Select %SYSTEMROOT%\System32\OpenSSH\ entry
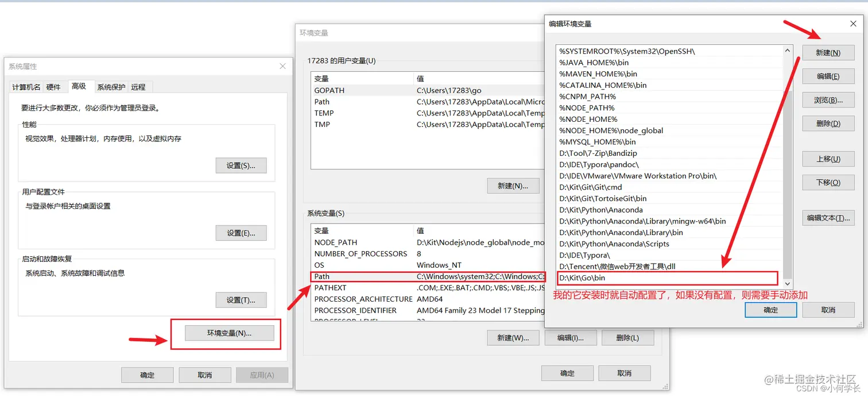The width and height of the screenshot is (868, 397). pos(669,51)
